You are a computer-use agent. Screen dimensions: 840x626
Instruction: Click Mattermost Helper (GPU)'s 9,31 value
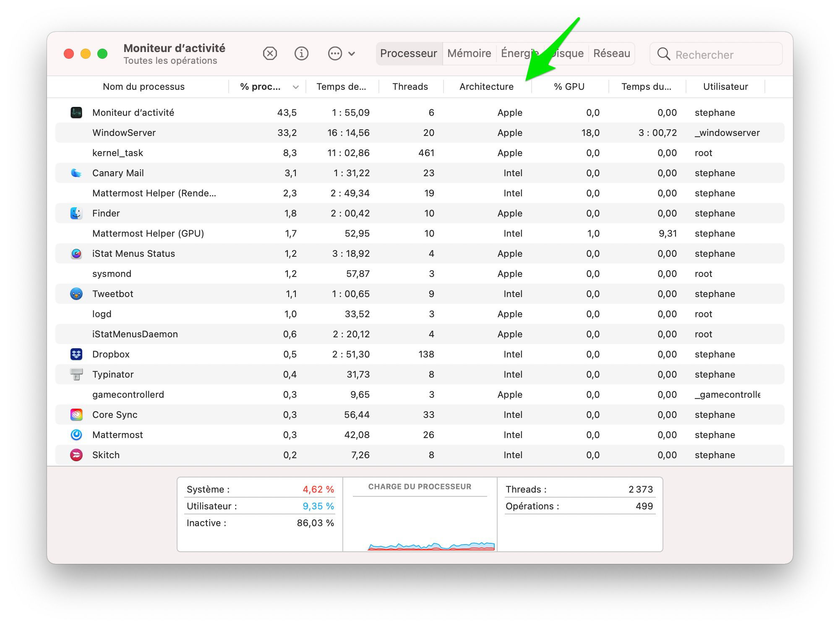point(668,234)
